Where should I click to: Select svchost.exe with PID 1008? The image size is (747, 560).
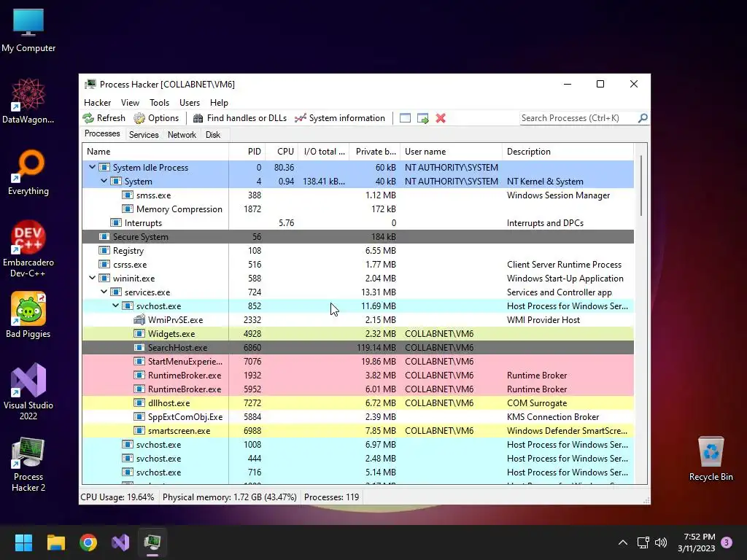coord(357,444)
